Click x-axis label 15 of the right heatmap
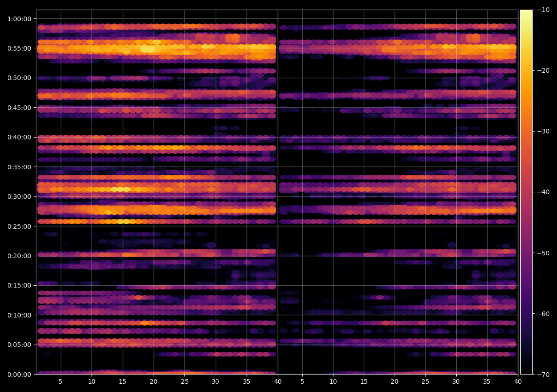Image resolution: width=557 pixels, height=392 pixels. click(x=364, y=382)
